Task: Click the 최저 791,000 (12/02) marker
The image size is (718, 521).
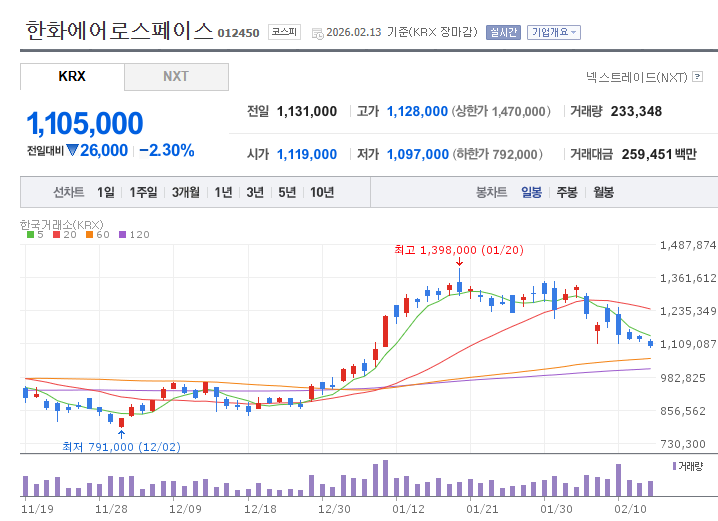Action: coord(121,447)
